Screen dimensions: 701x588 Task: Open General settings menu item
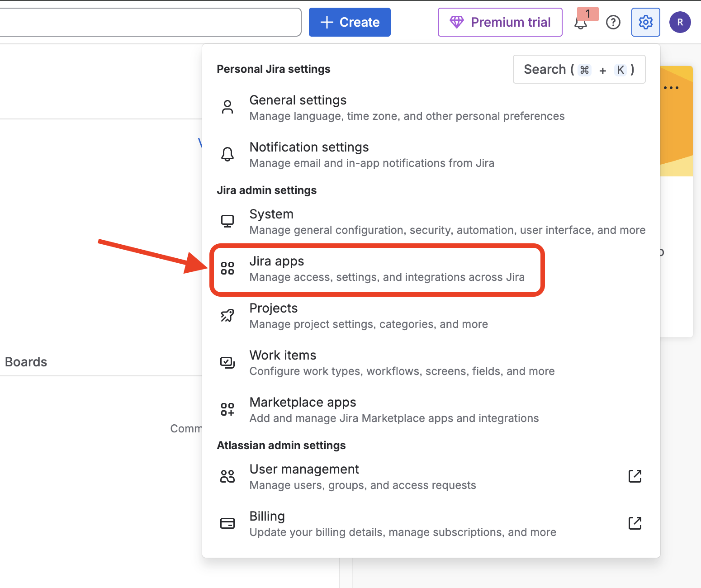tap(298, 100)
